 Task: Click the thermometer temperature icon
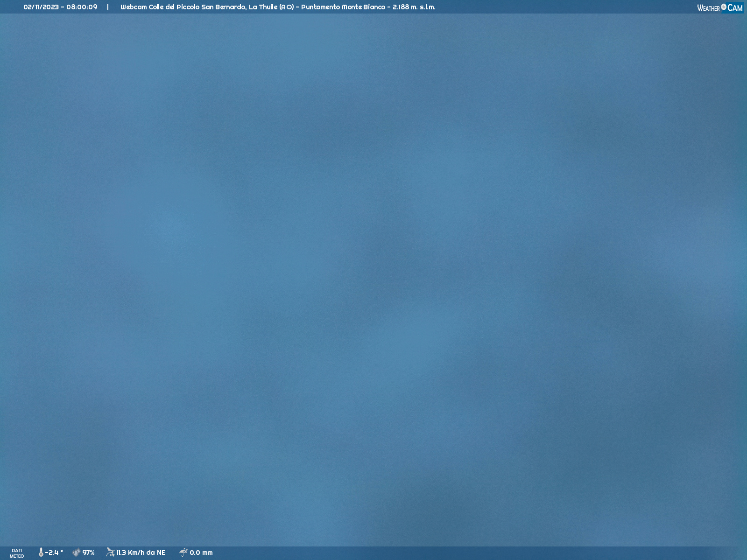click(x=41, y=553)
